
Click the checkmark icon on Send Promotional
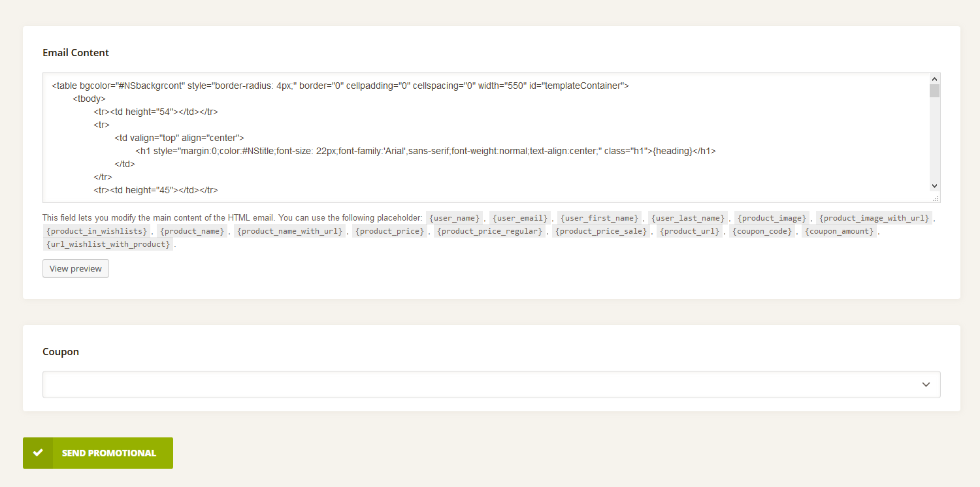tap(38, 453)
